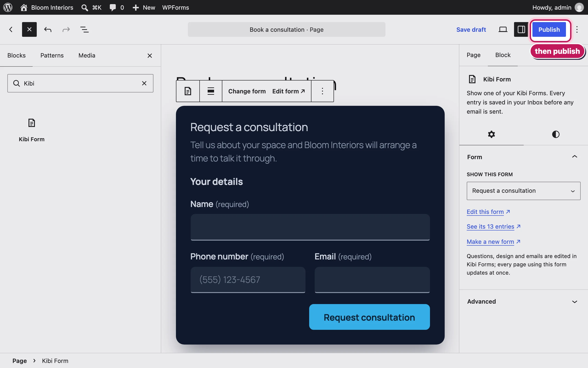Image resolution: width=588 pixels, height=368 pixels.
Task: Select the Styles half-circle sub-tab
Action: [556, 134]
